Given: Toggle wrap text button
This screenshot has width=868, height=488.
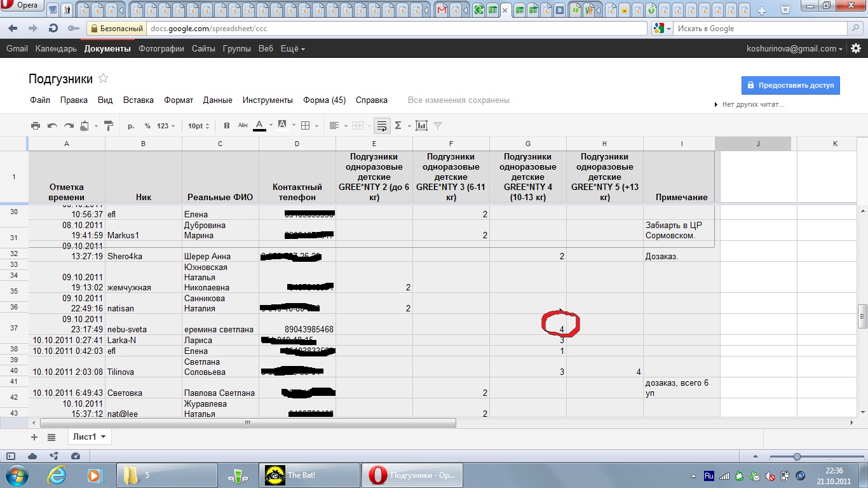Looking at the screenshot, I should [x=381, y=126].
